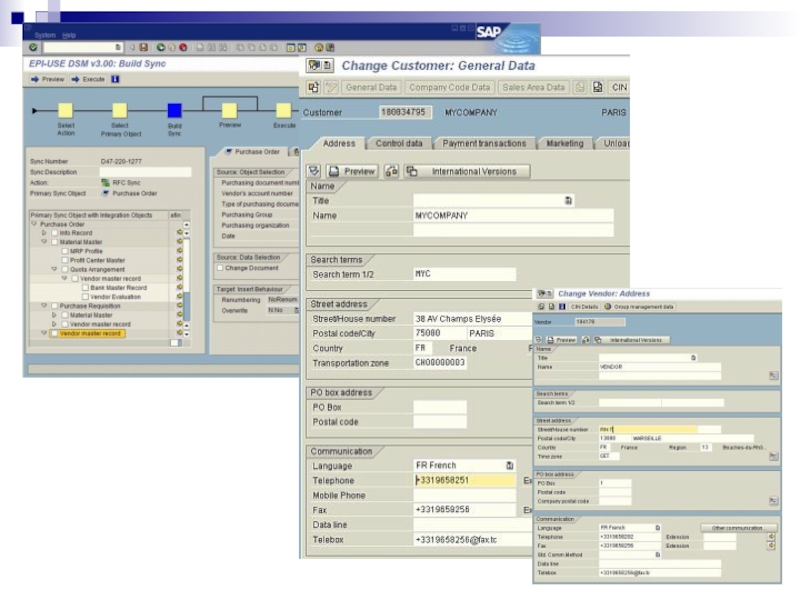Viewport: 800px width, 600px height.
Task: Tick the Bank Master Record checkbox
Action: (x=85, y=288)
